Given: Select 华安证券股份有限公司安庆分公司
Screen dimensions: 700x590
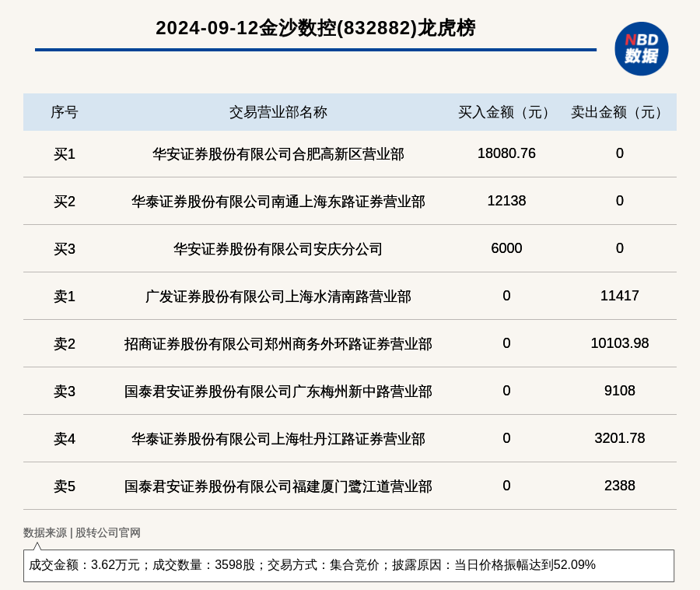Looking at the screenshot, I should pyautogui.click(x=278, y=249).
